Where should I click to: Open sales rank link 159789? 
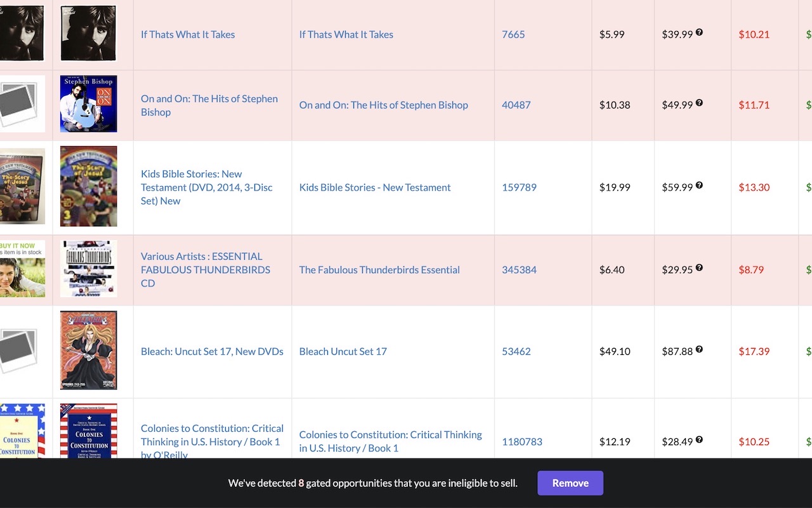tap(519, 187)
